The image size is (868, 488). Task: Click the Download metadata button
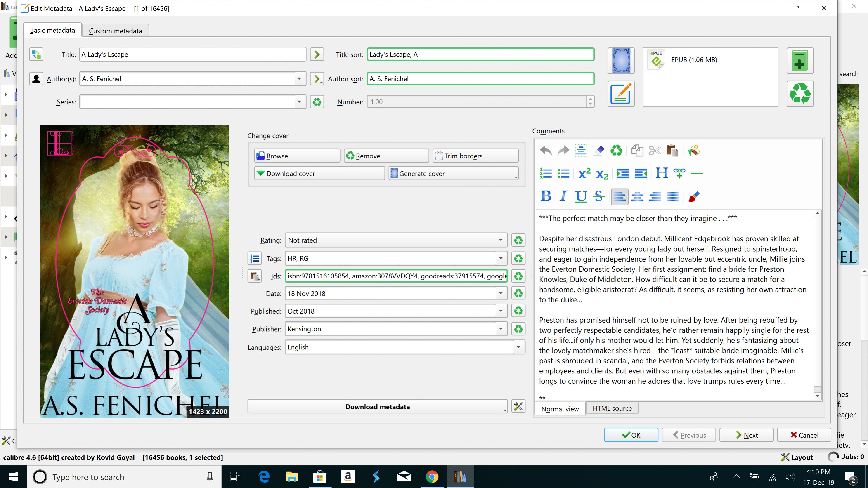(377, 406)
